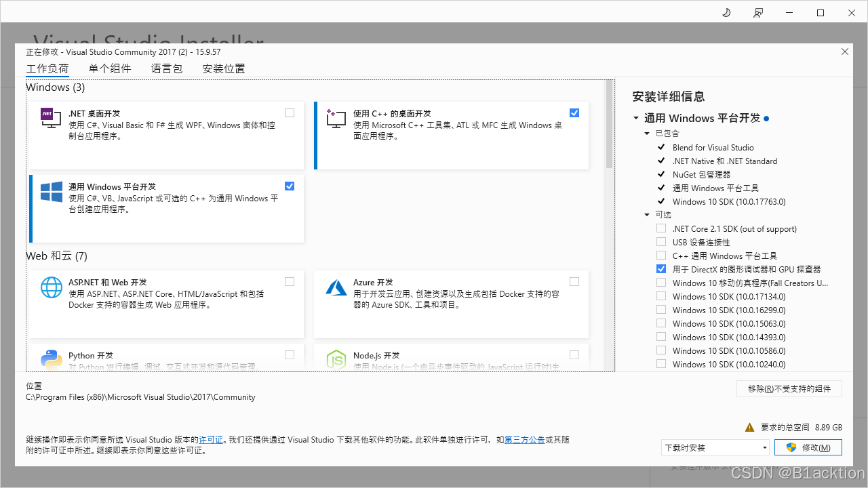This screenshot has width=868, height=488.
Task: Check Python 开发 workload
Action: (x=290, y=354)
